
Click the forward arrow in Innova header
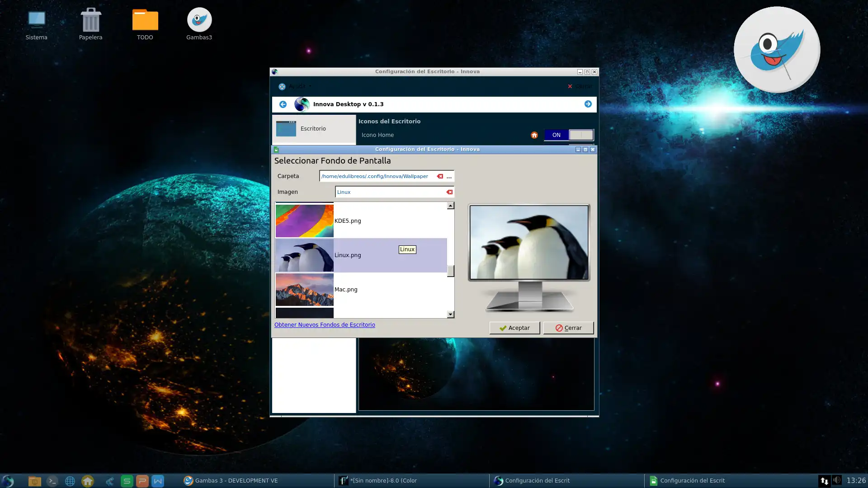point(588,104)
